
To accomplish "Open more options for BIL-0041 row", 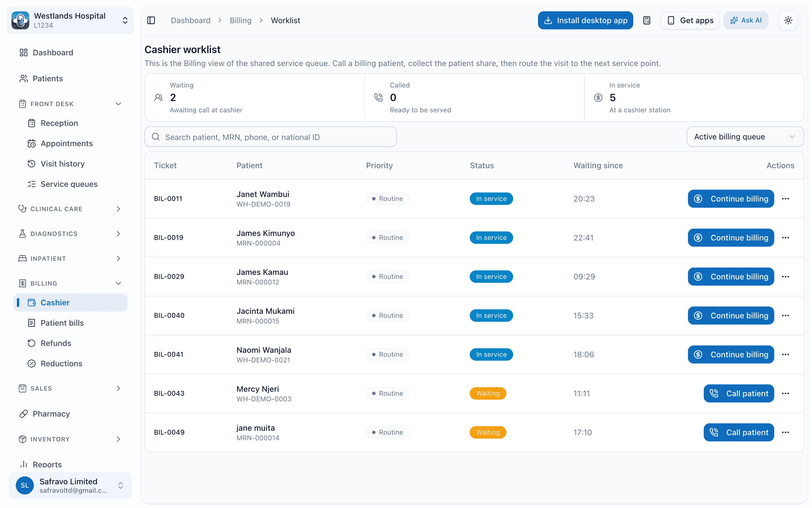I will click(x=785, y=354).
